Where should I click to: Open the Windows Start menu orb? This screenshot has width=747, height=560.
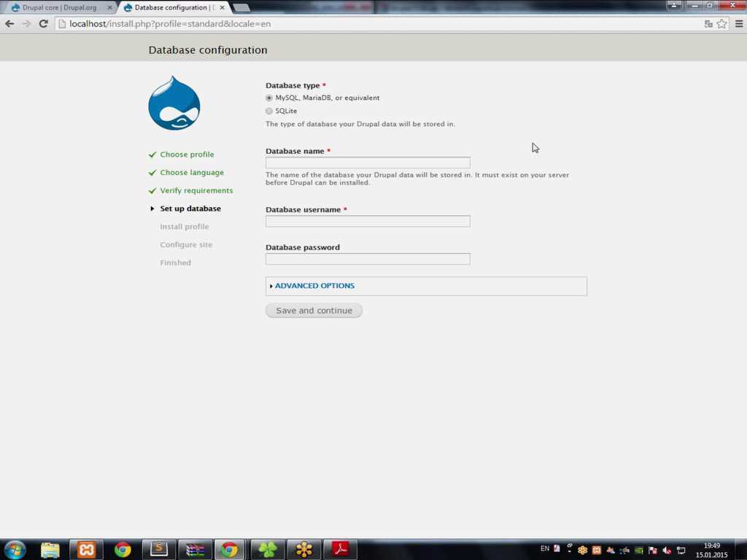point(15,550)
